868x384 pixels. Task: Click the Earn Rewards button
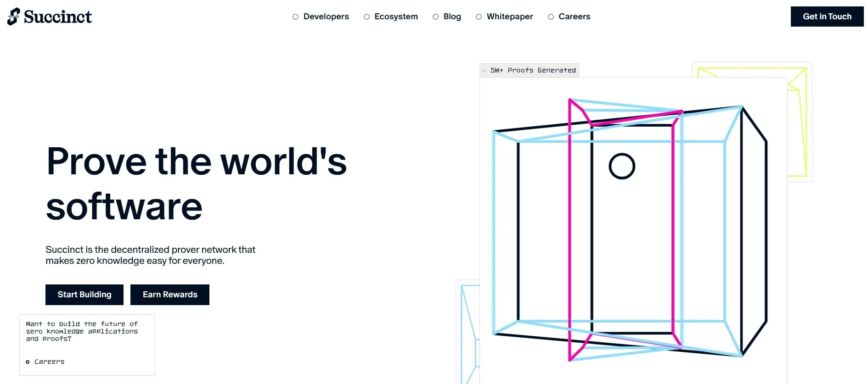[x=170, y=295]
